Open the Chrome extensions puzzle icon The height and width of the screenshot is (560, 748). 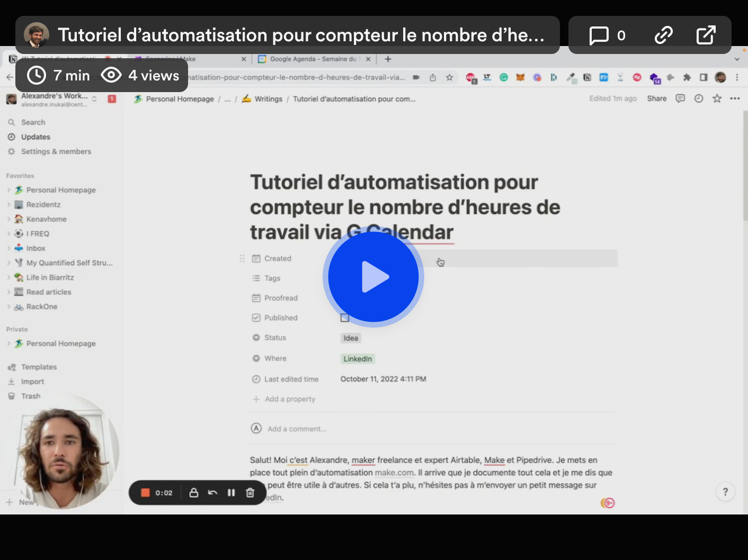tap(687, 77)
